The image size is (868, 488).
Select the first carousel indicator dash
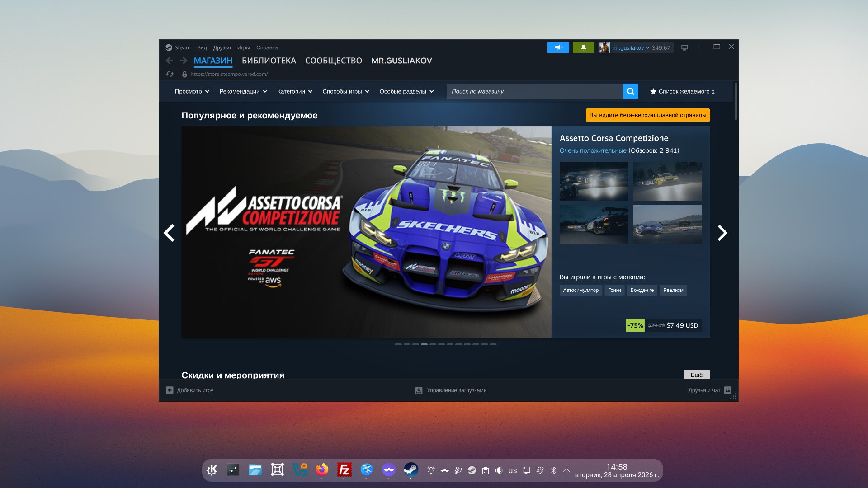[x=398, y=344]
